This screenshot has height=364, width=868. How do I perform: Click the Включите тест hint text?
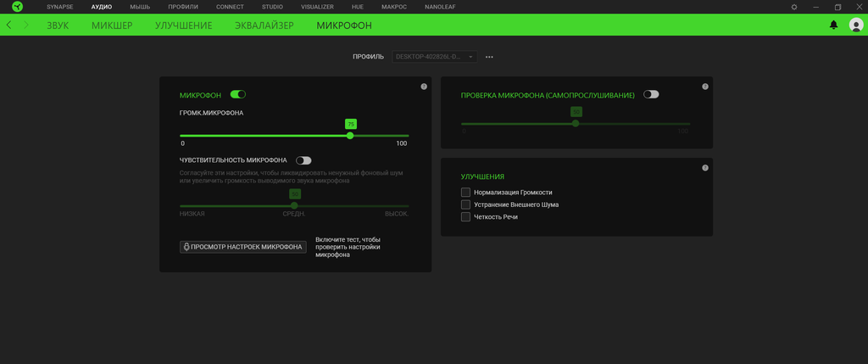[348, 248]
